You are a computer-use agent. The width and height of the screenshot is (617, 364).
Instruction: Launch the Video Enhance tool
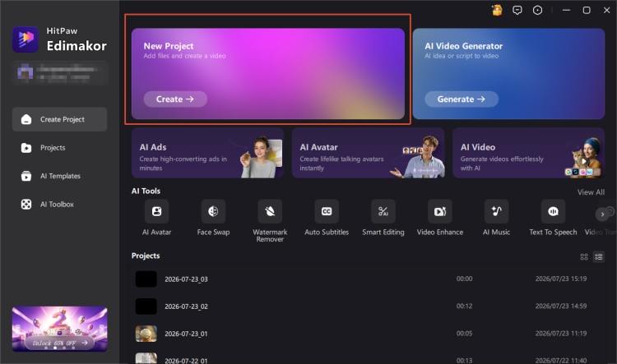click(440, 211)
